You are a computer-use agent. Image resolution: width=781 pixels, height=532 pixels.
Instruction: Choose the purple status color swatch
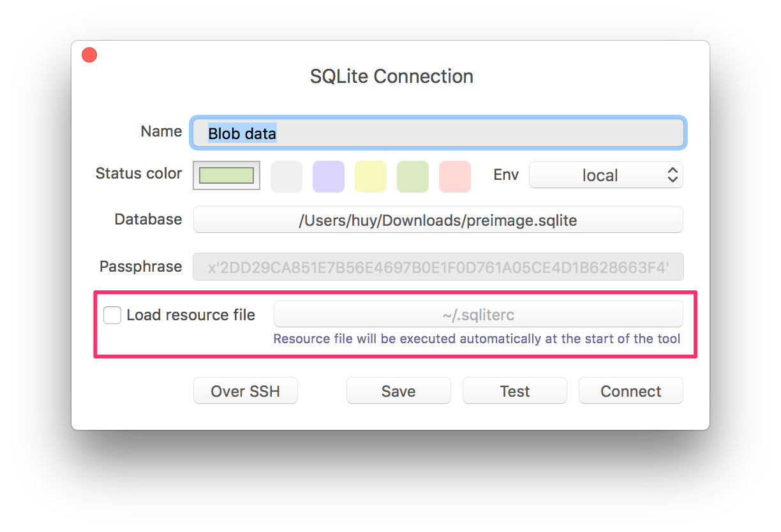pos(329,177)
